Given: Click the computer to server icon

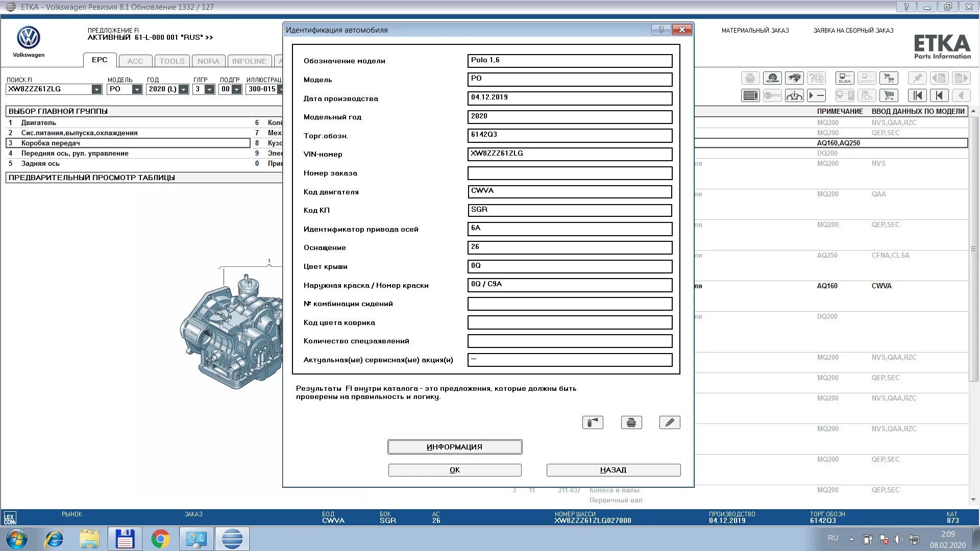Looking at the screenshot, I should pyautogui.click(x=845, y=95).
